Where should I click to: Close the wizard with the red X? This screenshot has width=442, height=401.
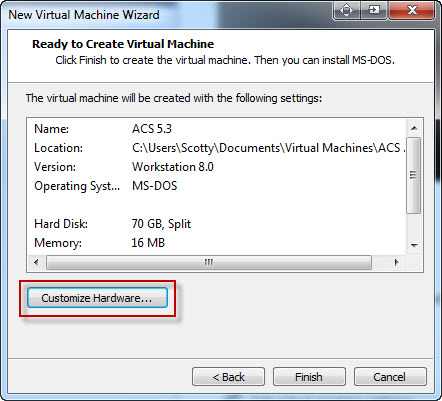(412, 10)
